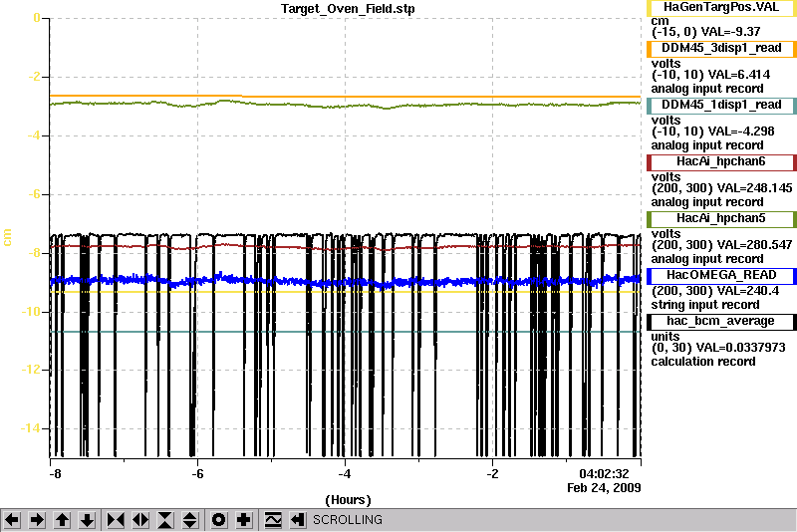The width and height of the screenshot is (797, 532).
Task: Click the cm y-axis unit label
Action: 7,238
